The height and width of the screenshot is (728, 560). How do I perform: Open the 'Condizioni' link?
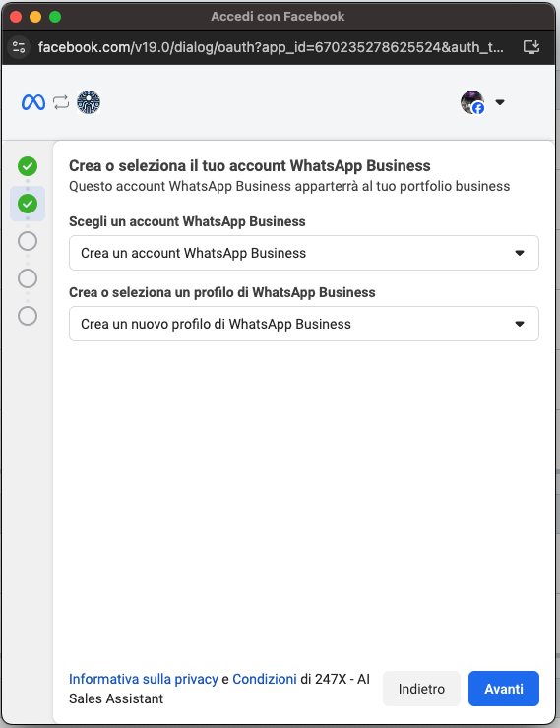tap(264, 679)
